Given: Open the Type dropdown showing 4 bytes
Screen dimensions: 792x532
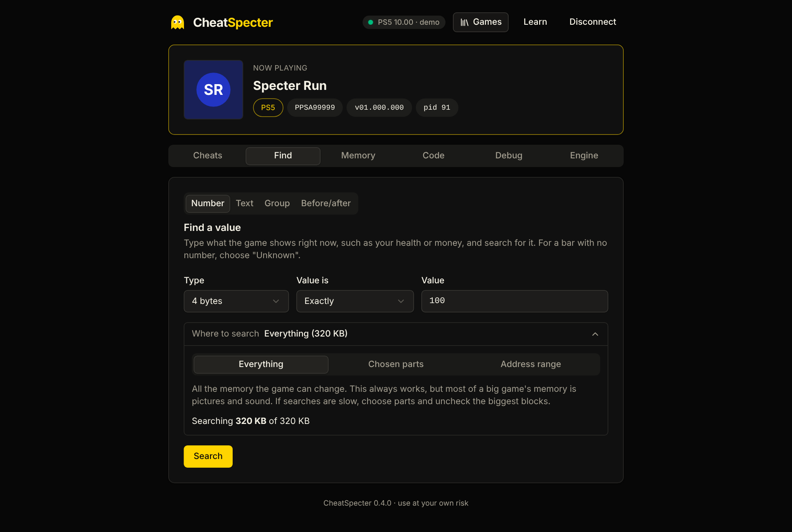Looking at the screenshot, I should (236, 301).
